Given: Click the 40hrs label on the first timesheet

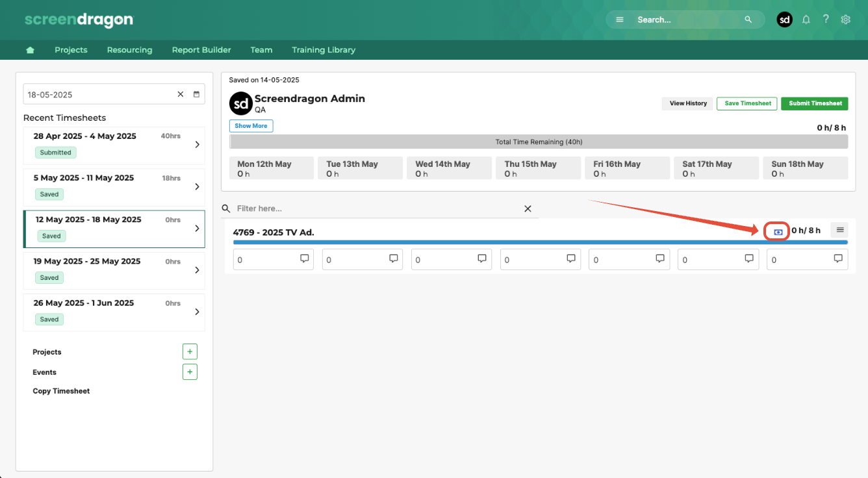Looking at the screenshot, I should point(171,136).
